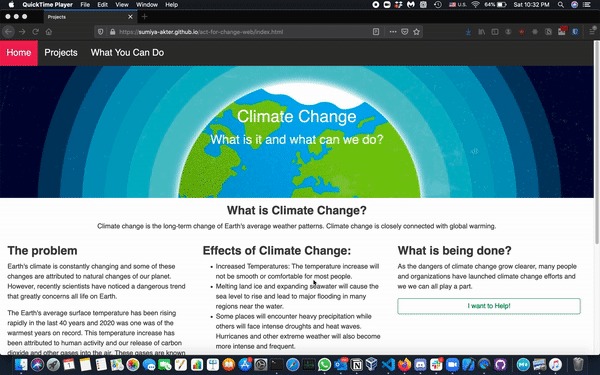Open Spotlight search magnifier icon
This screenshot has height=375, width=600.
pyautogui.click(x=561, y=5)
